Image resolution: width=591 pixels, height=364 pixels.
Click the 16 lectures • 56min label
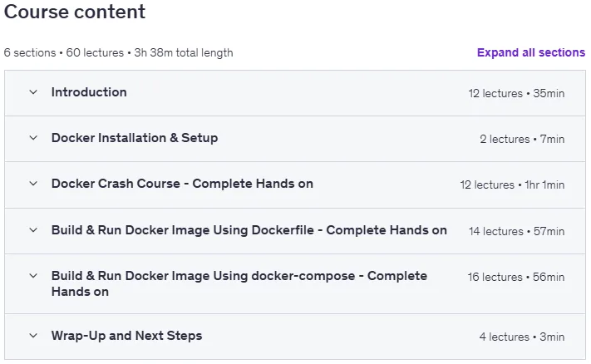[516, 277]
